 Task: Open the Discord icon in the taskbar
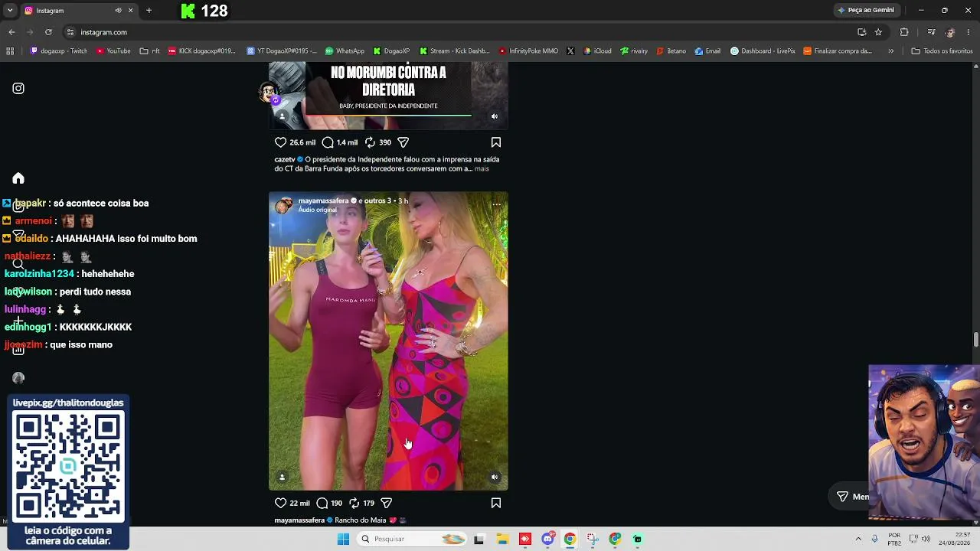pos(547,539)
